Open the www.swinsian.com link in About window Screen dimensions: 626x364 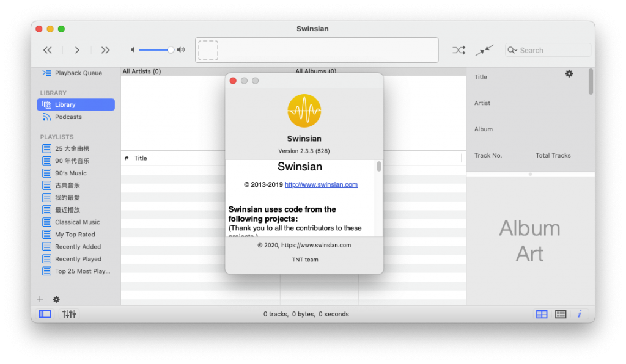click(321, 184)
